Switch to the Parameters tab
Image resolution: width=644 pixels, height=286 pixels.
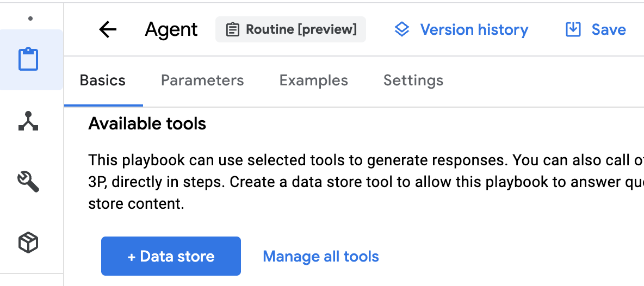(x=202, y=80)
